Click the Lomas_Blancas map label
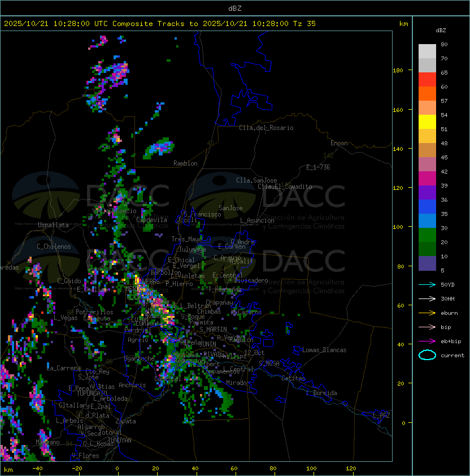The width and height of the screenshot is (470, 476). 324,350
